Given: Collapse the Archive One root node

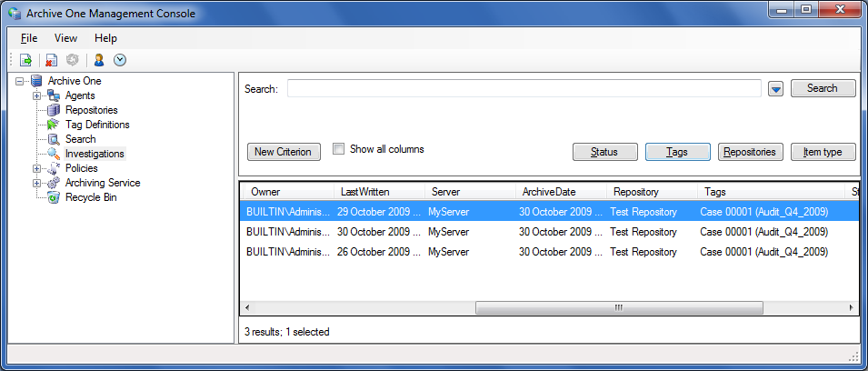Looking at the screenshot, I should click(x=20, y=81).
